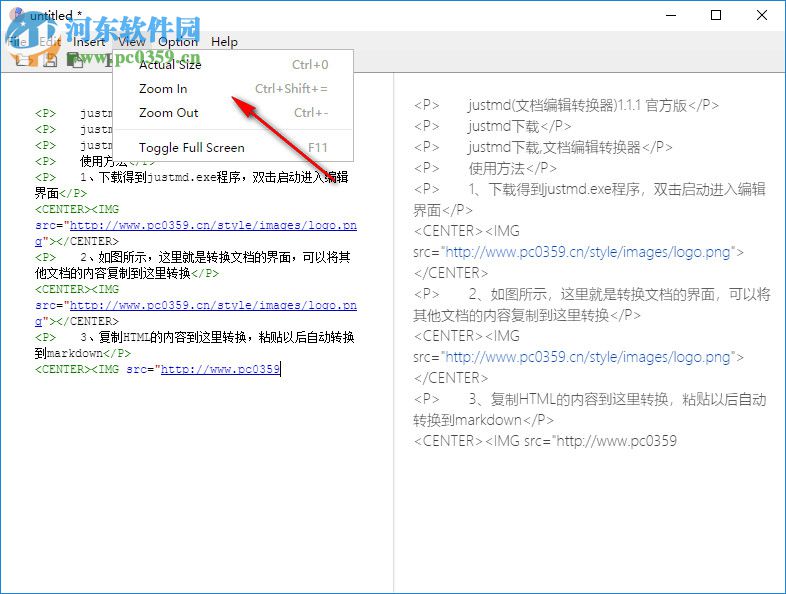The width and height of the screenshot is (786, 594).
Task: Minimize the justmd window
Action: pos(671,16)
